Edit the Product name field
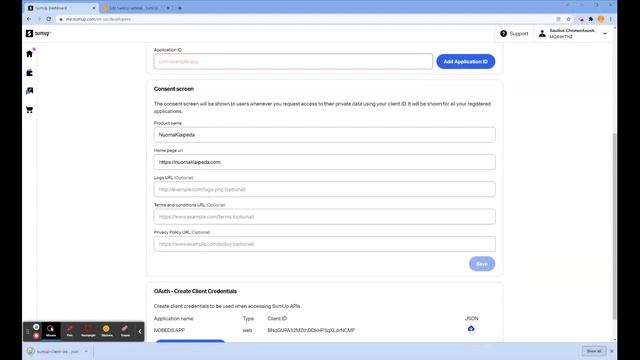Image resolution: width=640 pixels, height=360 pixels. pos(324,135)
